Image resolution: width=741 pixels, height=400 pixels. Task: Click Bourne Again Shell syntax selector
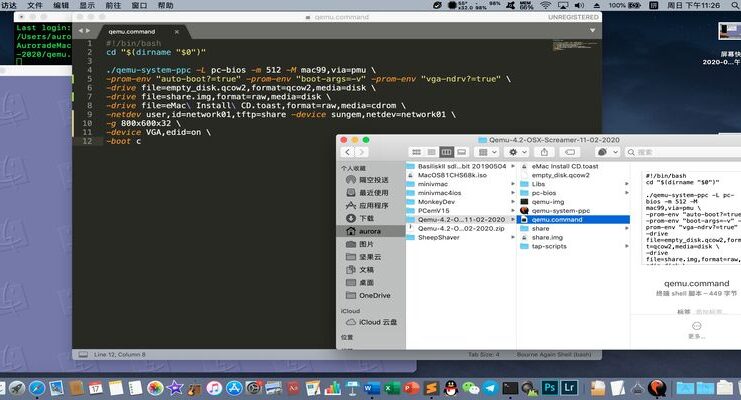[554, 355]
